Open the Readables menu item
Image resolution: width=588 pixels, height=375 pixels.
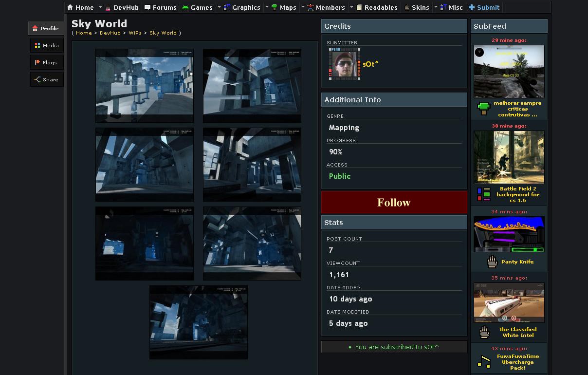(x=381, y=7)
